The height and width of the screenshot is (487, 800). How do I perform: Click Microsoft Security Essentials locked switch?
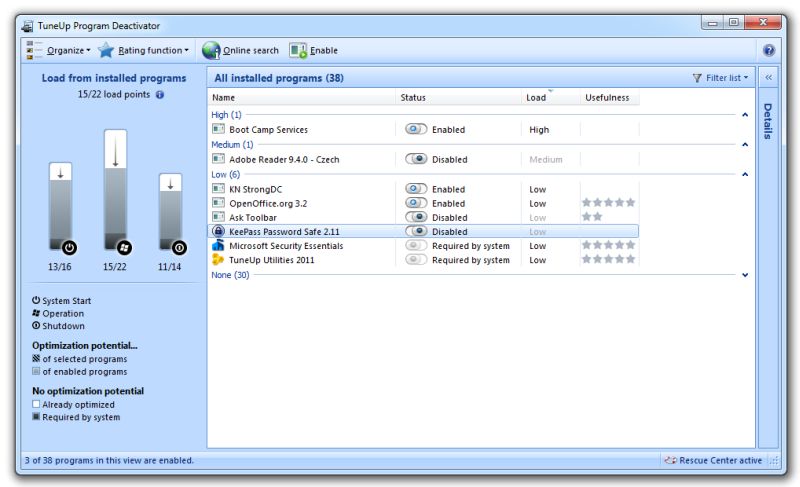[x=416, y=245]
